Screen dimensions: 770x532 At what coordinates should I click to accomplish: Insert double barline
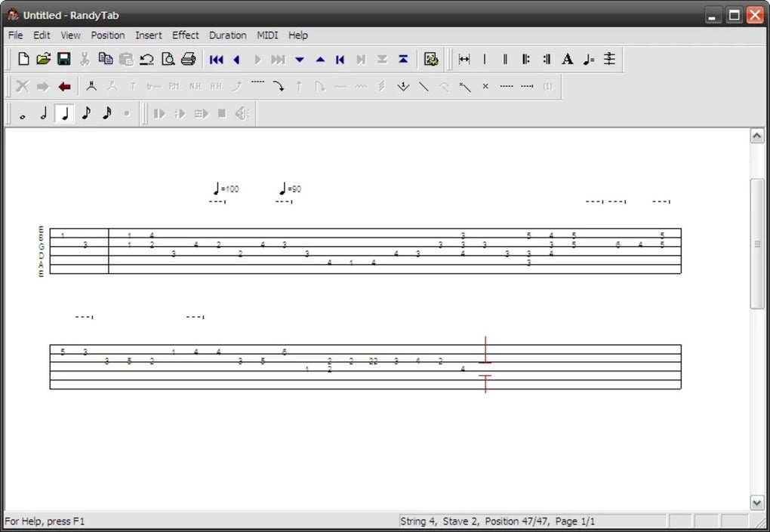(505, 59)
